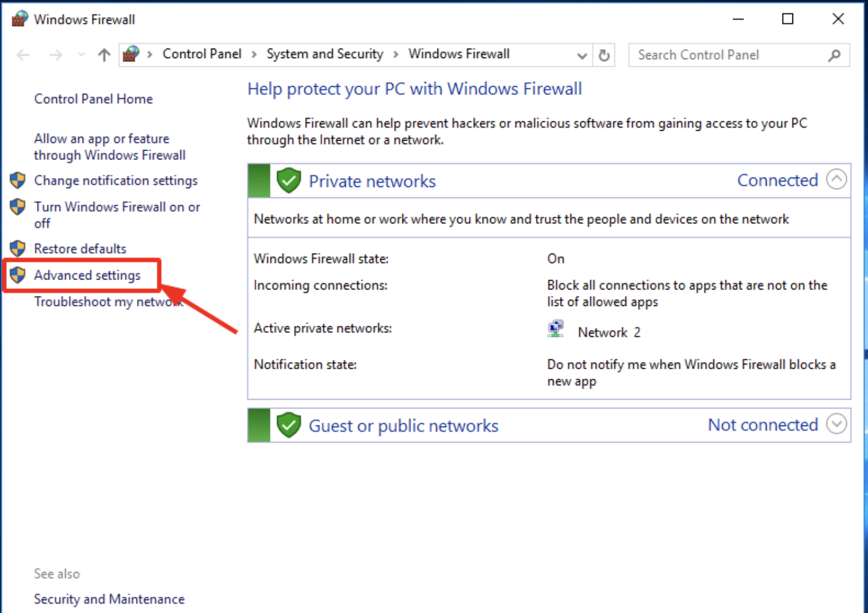This screenshot has width=868, height=613.
Task: Select Control Panel in the breadcrumb
Action: click(201, 54)
